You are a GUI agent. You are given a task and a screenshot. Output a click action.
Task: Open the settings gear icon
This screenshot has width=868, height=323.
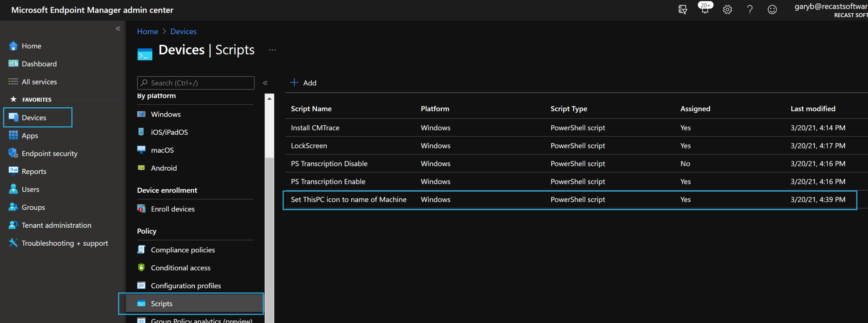tap(727, 9)
